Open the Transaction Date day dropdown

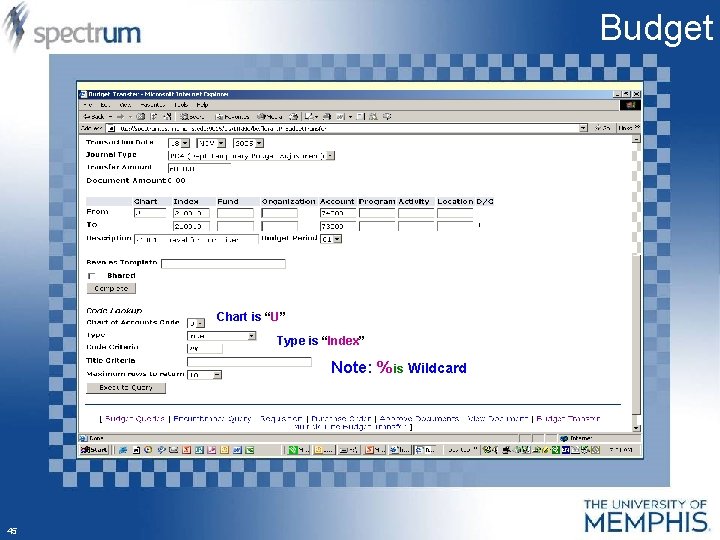(185, 143)
